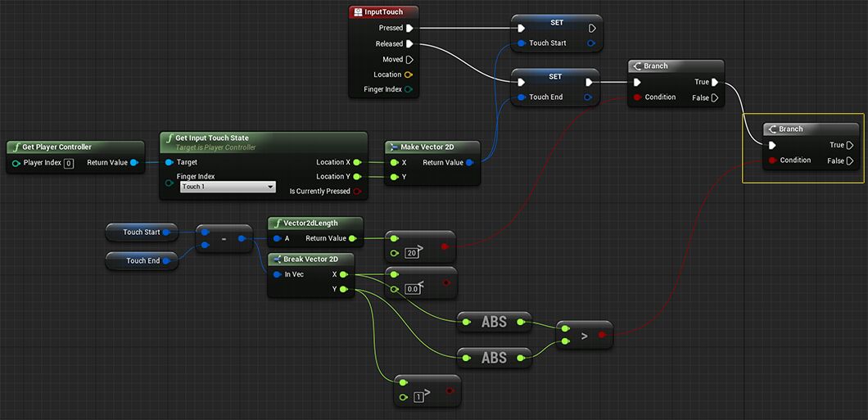Screen dimensions: 868x420
Task: Click the Y output pin on Break Vector 2D
Action: coord(343,289)
